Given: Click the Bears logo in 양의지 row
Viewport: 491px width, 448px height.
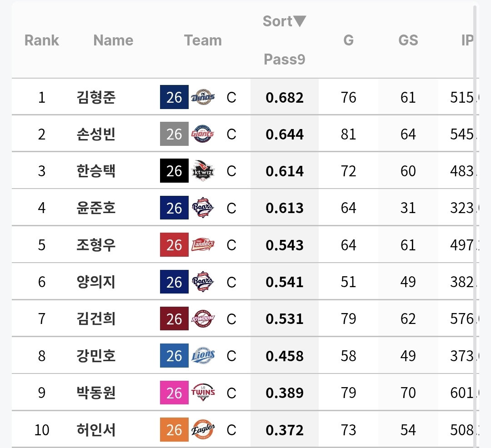Looking at the screenshot, I should [x=203, y=282].
